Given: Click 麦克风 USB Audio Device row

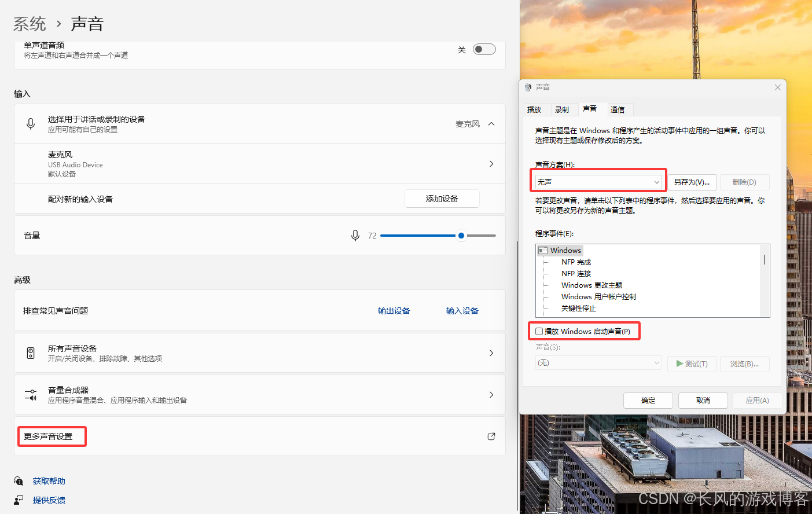Looking at the screenshot, I should click(x=260, y=164).
